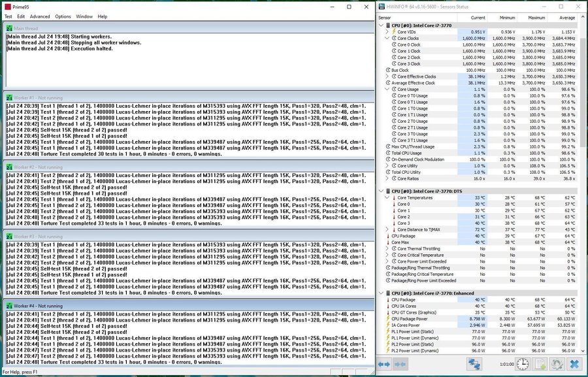This screenshot has height=377, width=588.
Task: Open the Test menu in Prime95
Action: (8, 16)
